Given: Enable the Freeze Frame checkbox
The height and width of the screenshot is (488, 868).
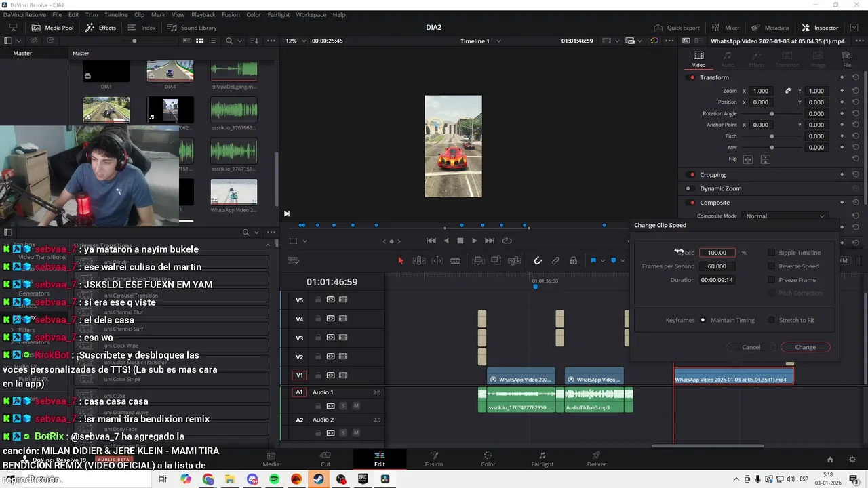Looking at the screenshot, I should click(771, 280).
